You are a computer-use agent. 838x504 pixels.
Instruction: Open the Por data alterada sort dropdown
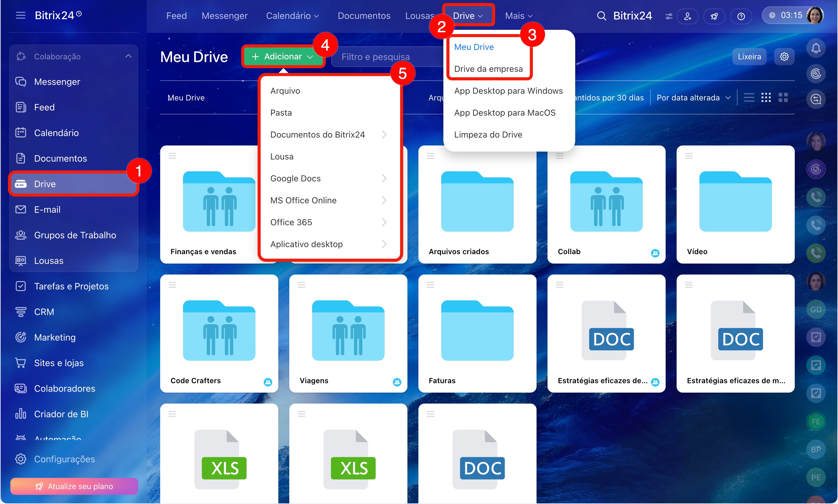(x=693, y=98)
